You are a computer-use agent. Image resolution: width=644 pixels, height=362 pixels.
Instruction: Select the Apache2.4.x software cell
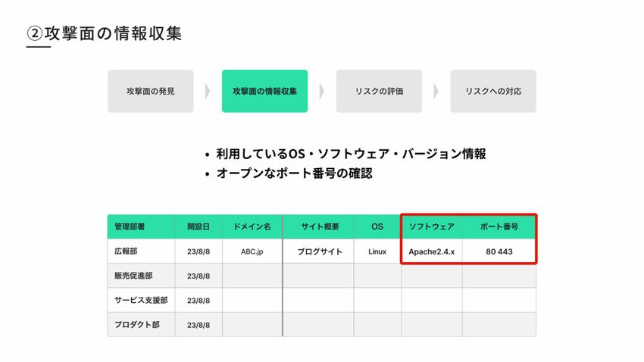pos(431,251)
